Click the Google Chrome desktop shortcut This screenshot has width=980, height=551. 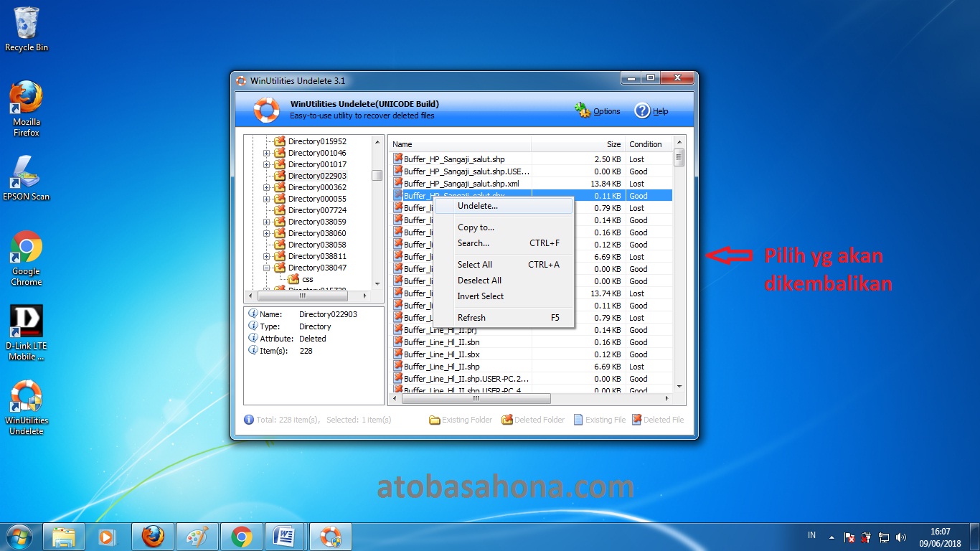(x=27, y=258)
